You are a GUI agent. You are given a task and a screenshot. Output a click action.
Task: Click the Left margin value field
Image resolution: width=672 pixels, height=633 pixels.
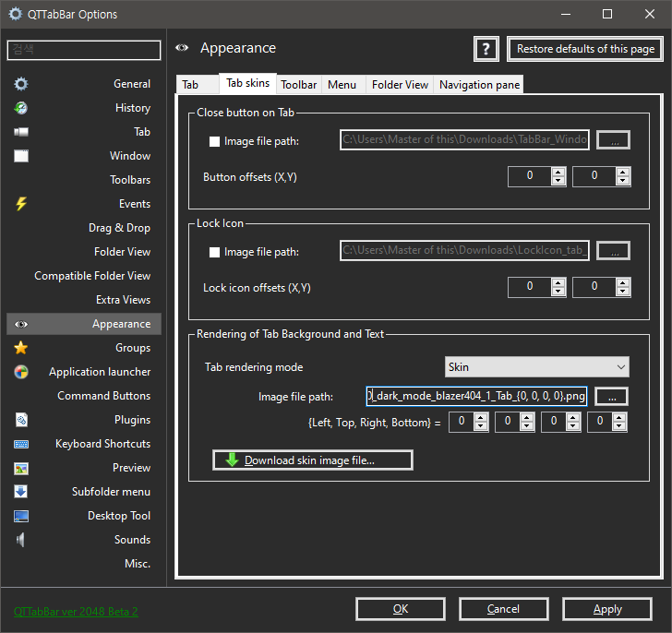coord(462,422)
